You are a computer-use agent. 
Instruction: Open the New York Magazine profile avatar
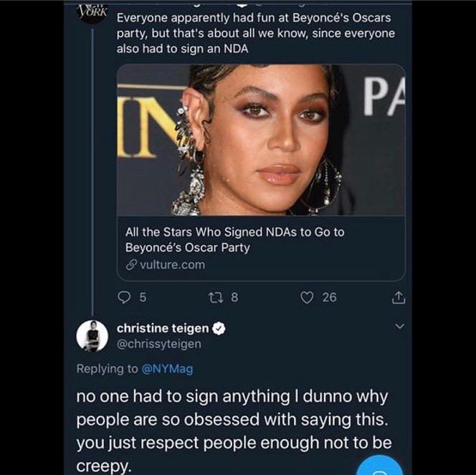[x=92, y=11]
